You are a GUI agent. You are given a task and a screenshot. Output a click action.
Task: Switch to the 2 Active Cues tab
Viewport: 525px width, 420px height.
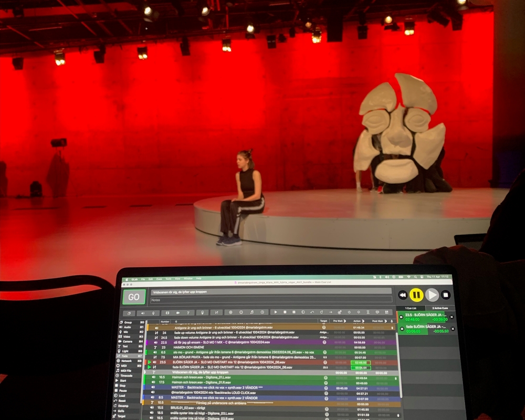pyautogui.click(x=439, y=308)
